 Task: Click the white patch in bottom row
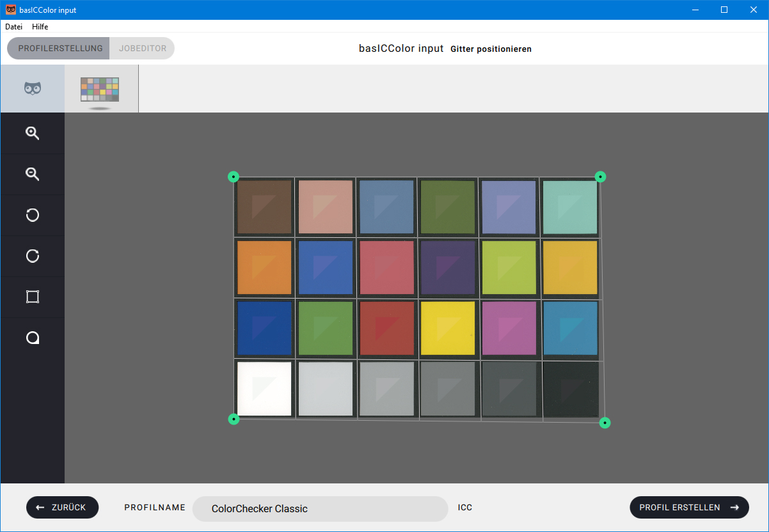[264, 389]
